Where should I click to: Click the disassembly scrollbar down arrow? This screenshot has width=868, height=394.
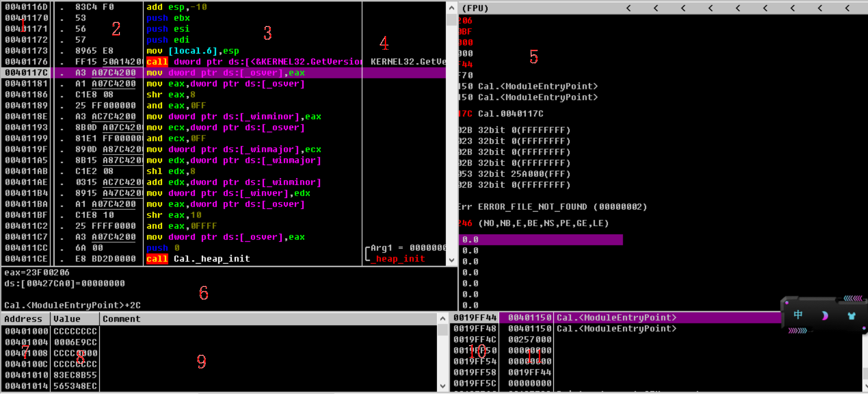click(451, 260)
